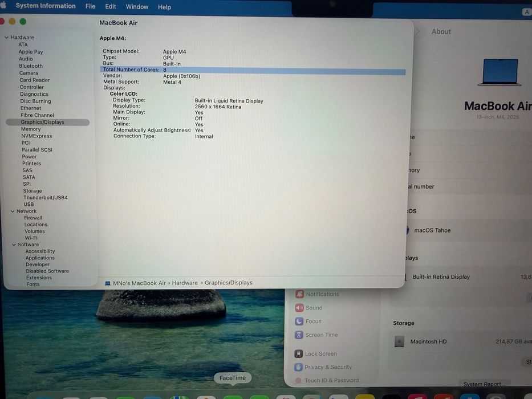Click the laptop icon in path bar
Image resolution: width=532 pixels, height=399 pixels.
coord(108,283)
